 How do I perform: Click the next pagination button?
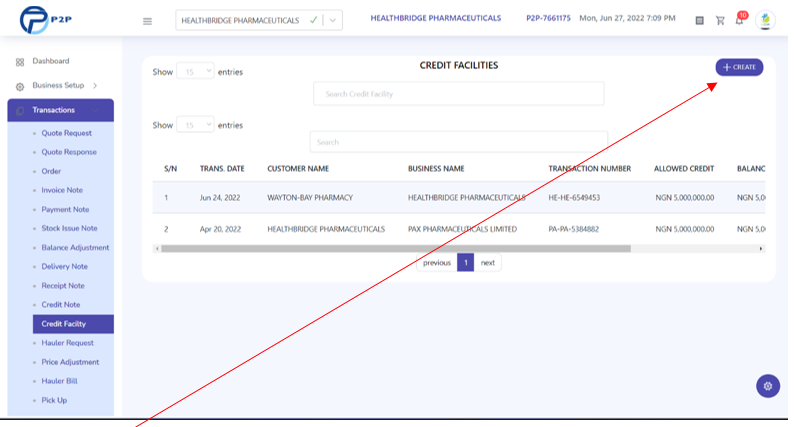pos(487,262)
